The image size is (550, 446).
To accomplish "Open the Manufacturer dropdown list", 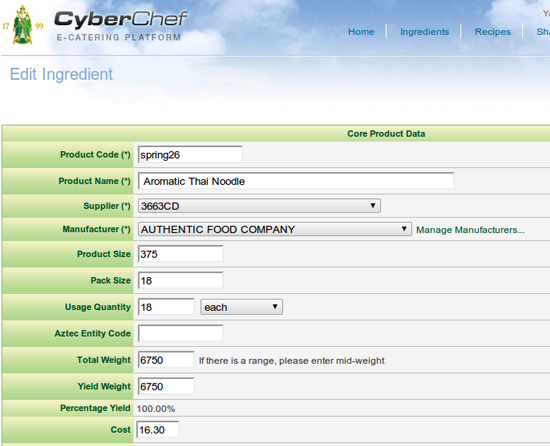I will click(x=275, y=229).
